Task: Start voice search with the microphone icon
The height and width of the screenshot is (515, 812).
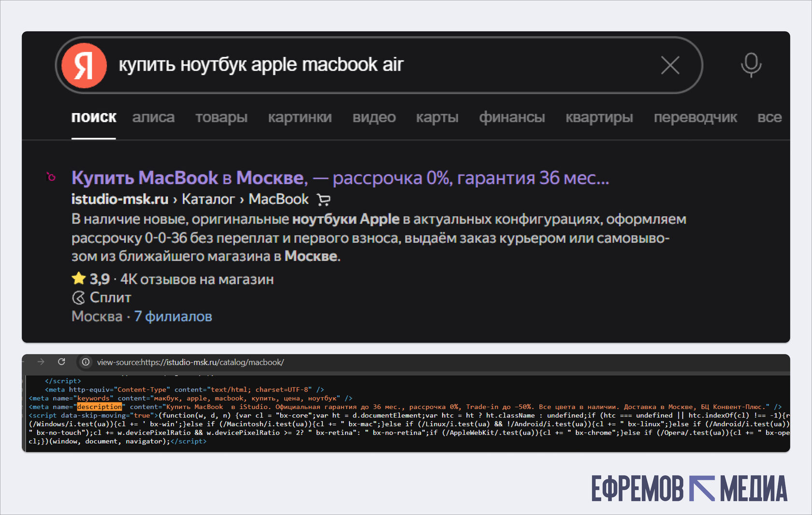Action: click(751, 65)
